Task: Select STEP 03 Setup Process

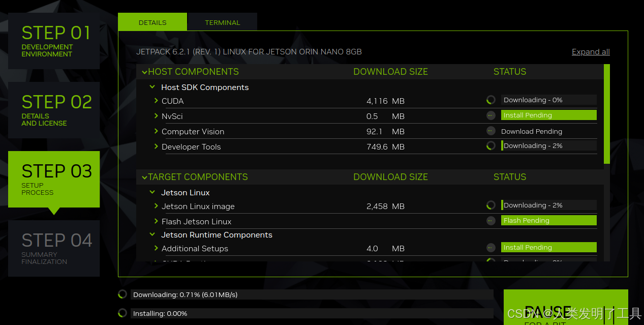Action: point(54,179)
